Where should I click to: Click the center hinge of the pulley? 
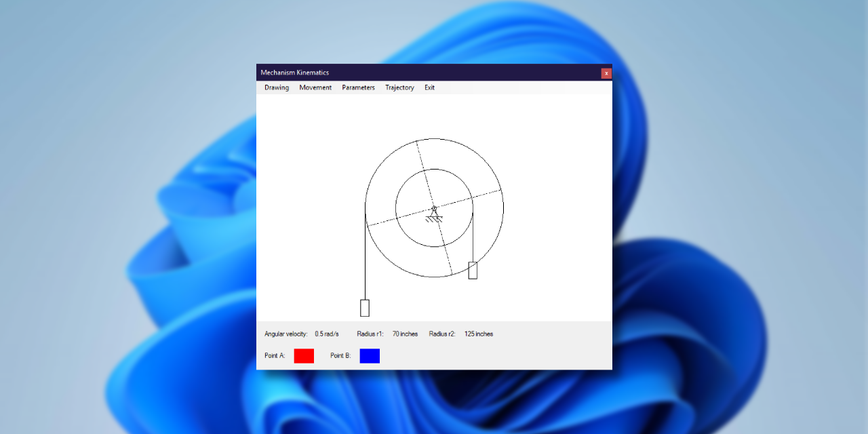point(434,207)
